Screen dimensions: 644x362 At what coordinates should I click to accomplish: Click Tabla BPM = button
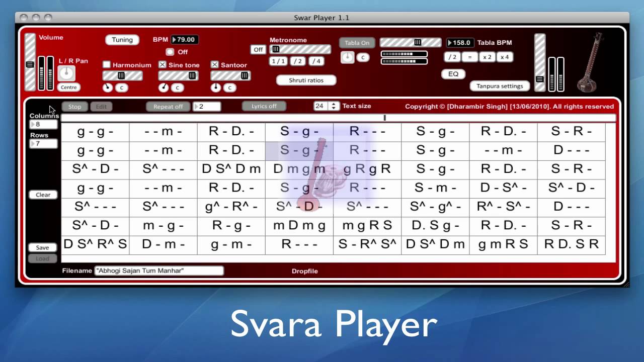[469, 57]
